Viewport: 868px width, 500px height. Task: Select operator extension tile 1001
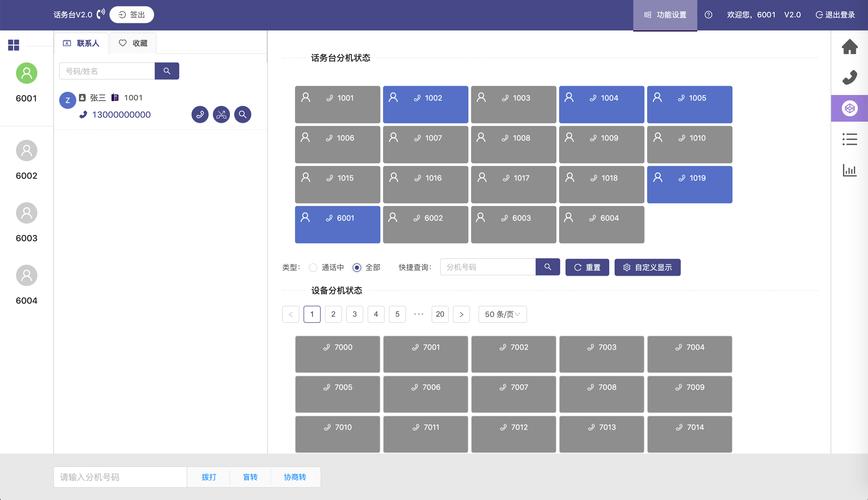[x=338, y=105]
